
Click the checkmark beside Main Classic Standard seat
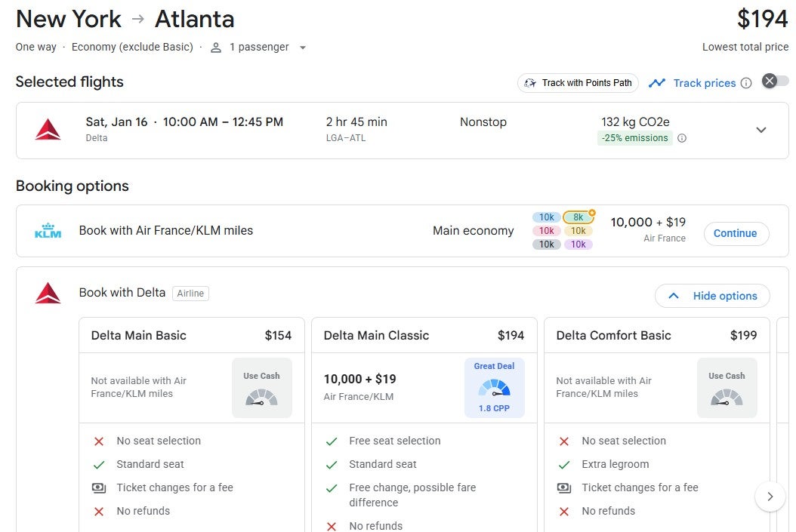(x=332, y=465)
